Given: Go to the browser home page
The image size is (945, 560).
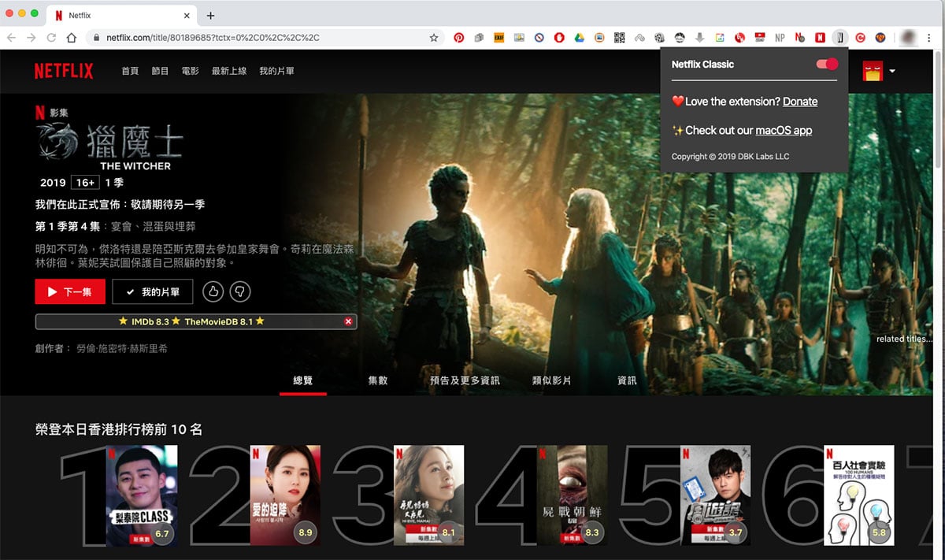Looking at the screenshot, I should pyautogui.click(x=71, y=37).
